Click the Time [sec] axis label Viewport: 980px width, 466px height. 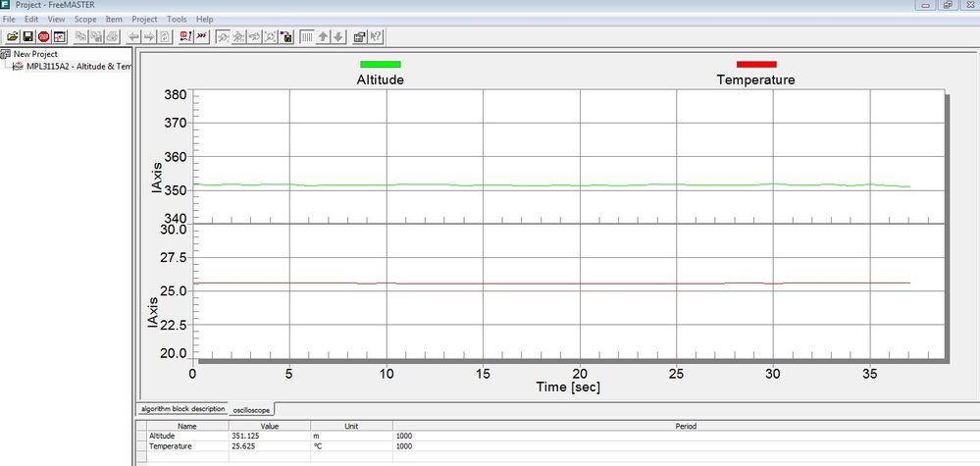(568, 388)
